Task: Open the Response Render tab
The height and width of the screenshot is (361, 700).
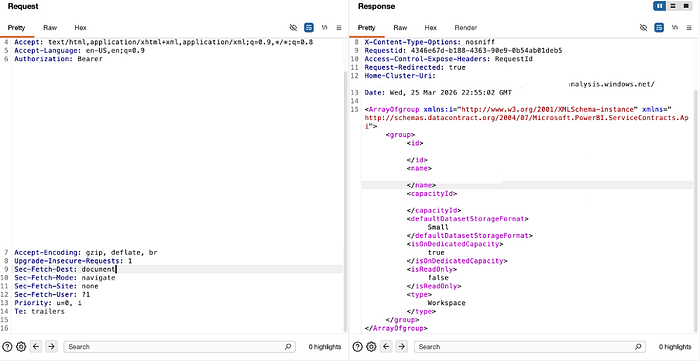Action: (x=466, y=28)
